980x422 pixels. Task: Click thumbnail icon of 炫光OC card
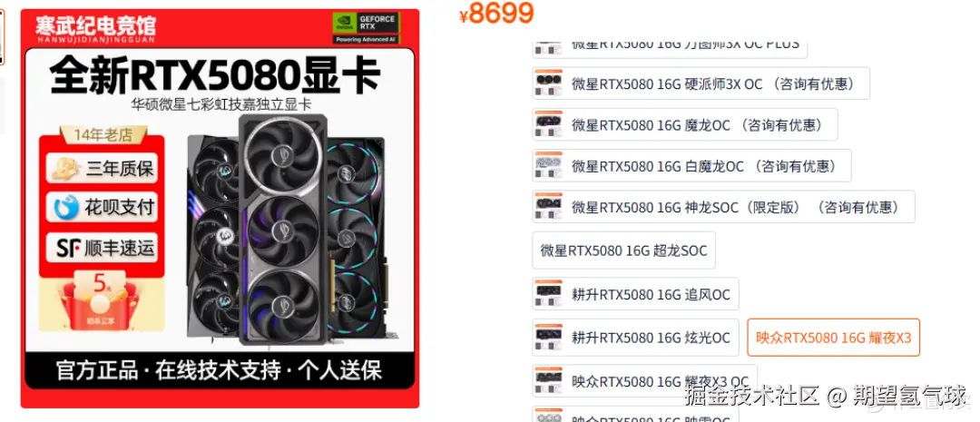pyautogui.click(x=548, y=338)
